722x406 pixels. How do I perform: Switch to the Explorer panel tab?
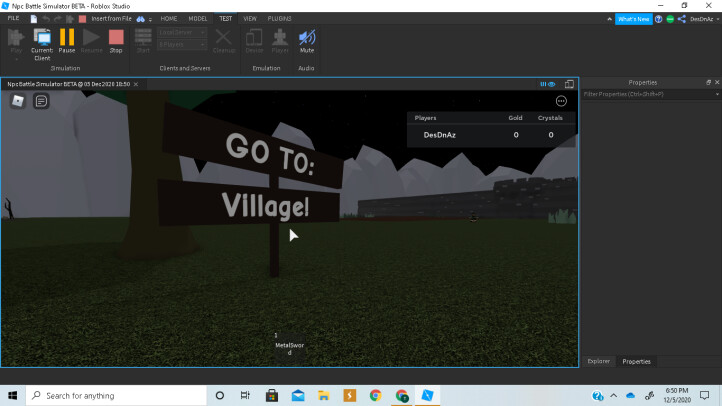click(599, 361)
